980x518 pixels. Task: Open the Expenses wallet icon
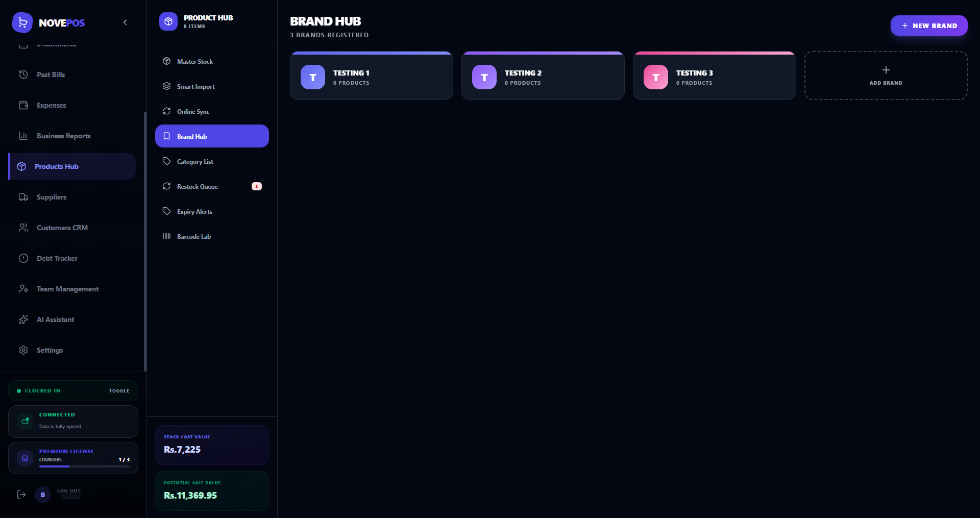coord(23,105)
